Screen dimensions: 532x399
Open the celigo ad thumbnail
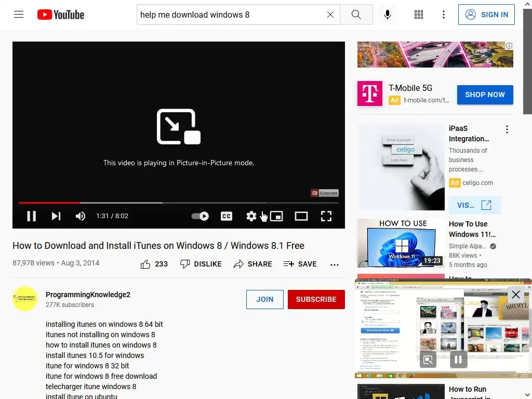(x=401, y=167)
